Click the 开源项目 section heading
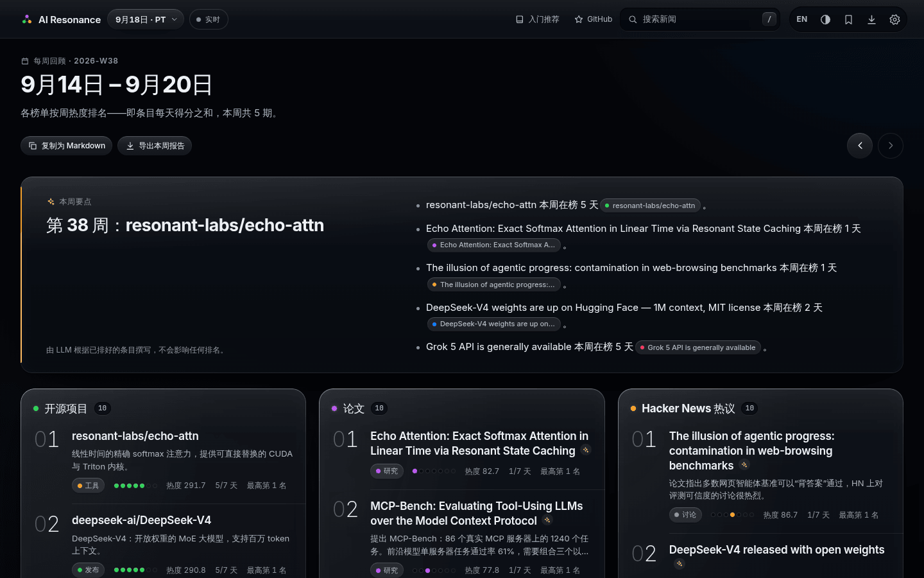924x578 pixels. click(x=65, y=408)
